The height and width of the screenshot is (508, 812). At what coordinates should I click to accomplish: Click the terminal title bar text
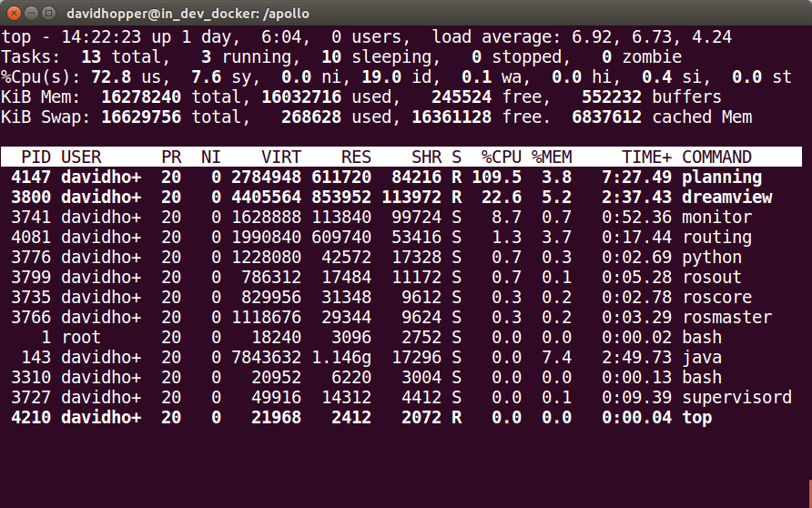tap(188, 14)
